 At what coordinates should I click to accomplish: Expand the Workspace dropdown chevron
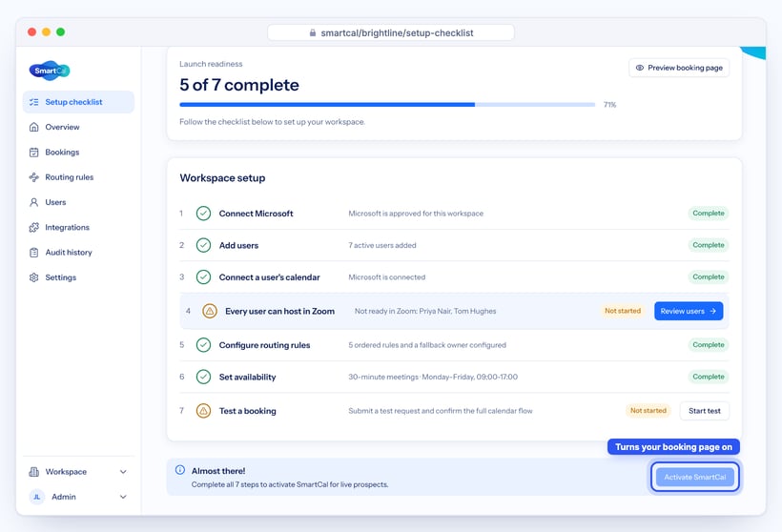tap(123, 472)
